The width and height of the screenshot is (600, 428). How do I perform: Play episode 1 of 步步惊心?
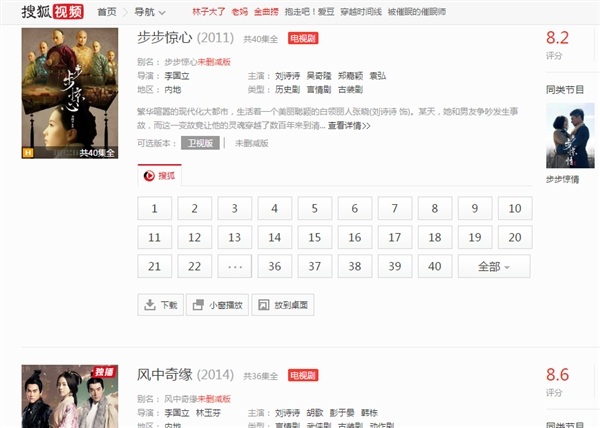(155, 208)
